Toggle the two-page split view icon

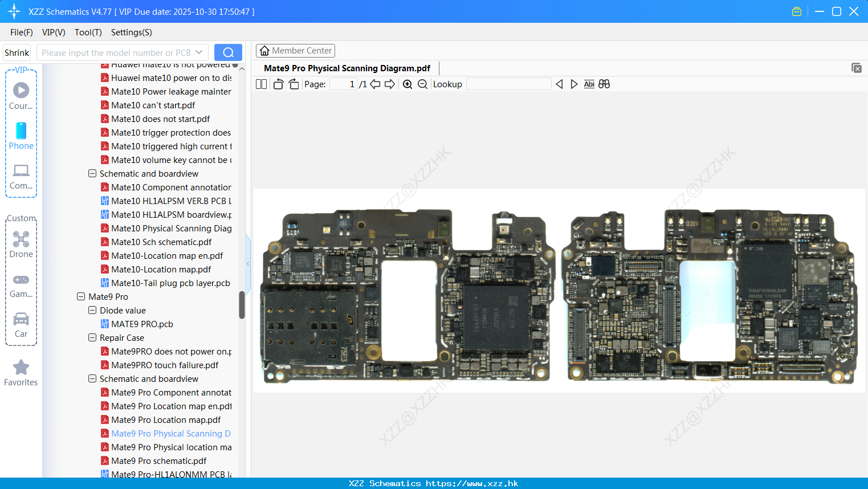coord(261,84)
